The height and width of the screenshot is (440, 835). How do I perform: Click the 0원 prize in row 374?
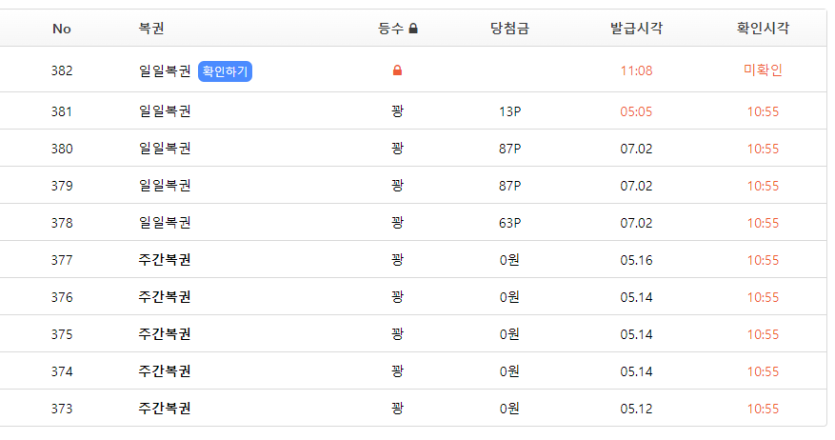pyautogui.click(x=510, y=371)
